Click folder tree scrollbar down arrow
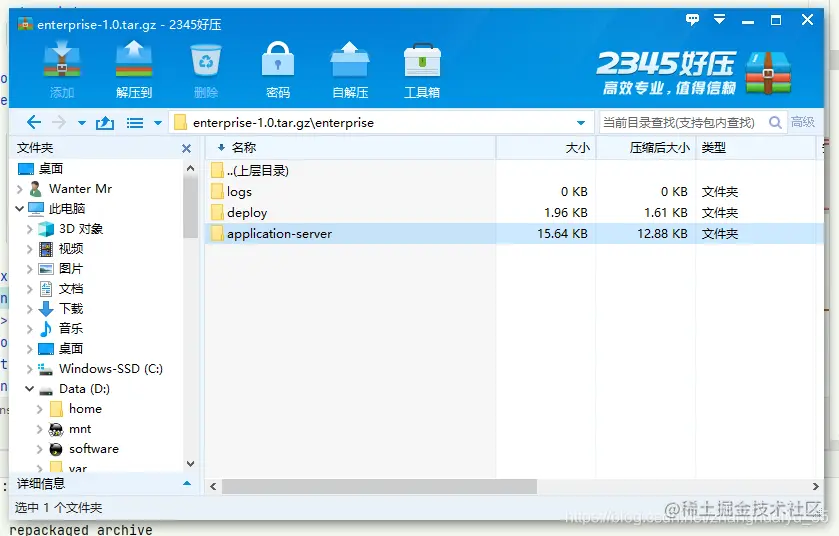Viewport: 839px width, 536px height. 190,464
